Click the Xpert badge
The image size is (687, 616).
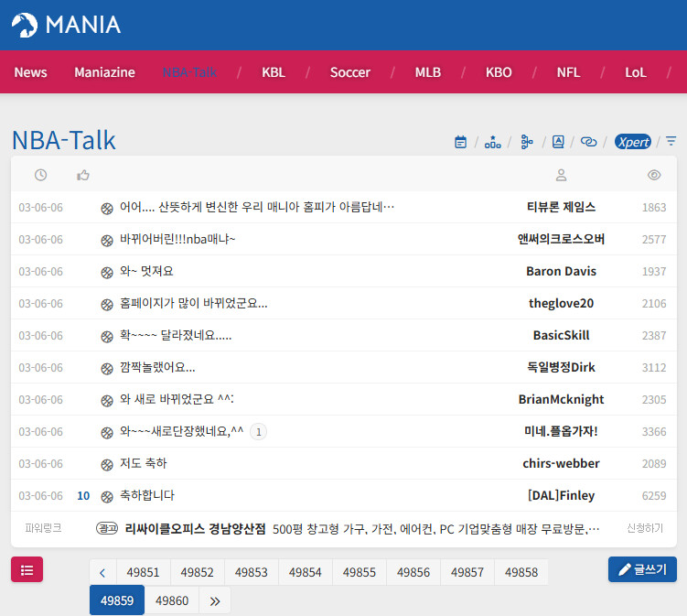tap(633, 142)
